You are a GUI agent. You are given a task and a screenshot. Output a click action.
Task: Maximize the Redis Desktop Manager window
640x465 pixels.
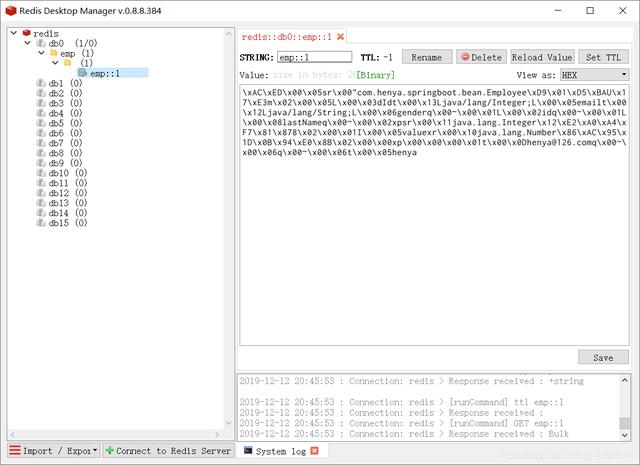pos(590,11)
